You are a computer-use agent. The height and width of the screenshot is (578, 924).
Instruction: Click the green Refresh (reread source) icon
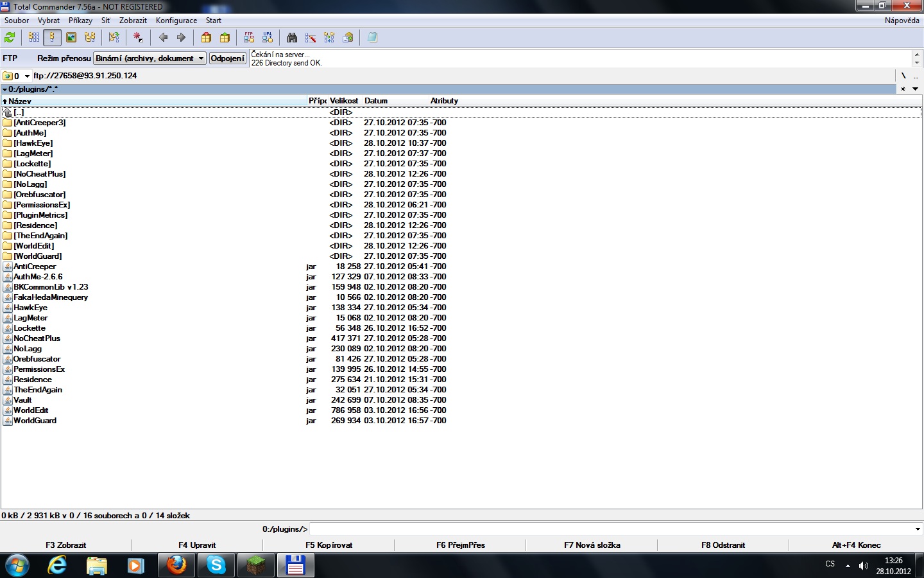click(x=10, y=38)
